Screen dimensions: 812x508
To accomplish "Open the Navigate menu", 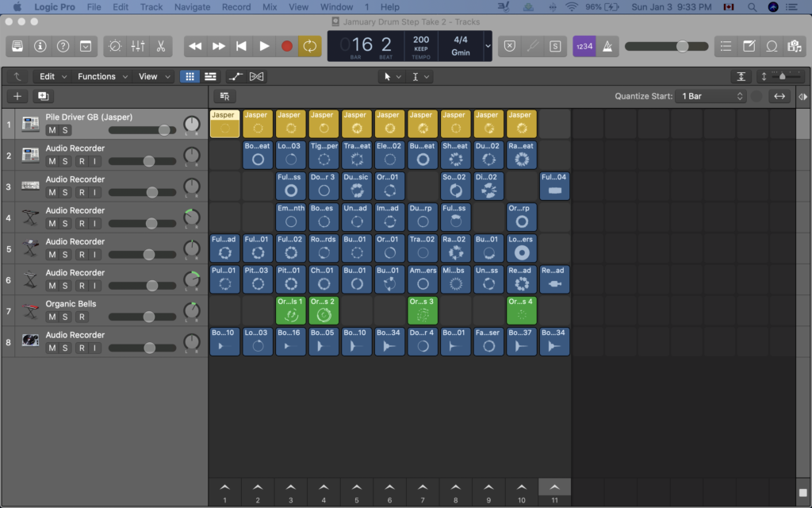I will pos(192,6).
